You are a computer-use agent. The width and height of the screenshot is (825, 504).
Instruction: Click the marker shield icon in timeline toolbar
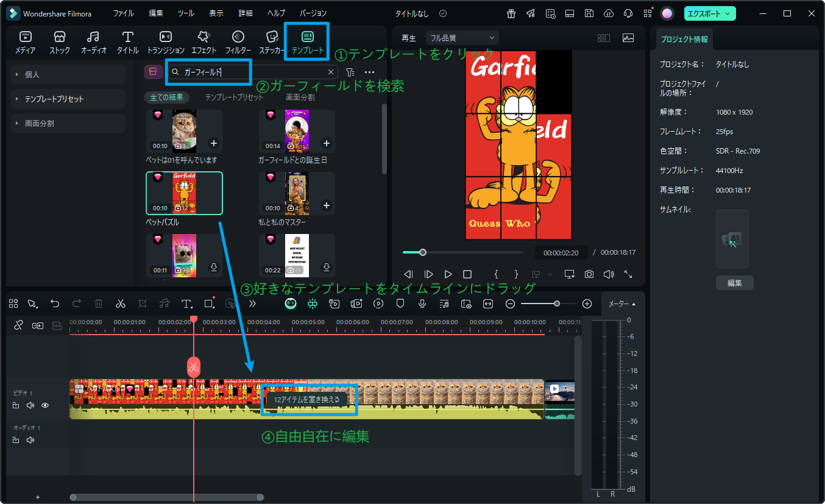400,303
